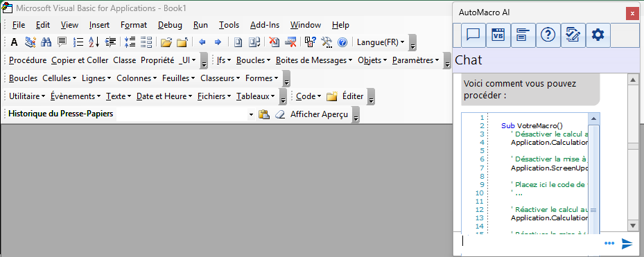Click the clipboard paste icon by history box
The height and width of the screenshot is (257, 644).
[x=263, y=114]
